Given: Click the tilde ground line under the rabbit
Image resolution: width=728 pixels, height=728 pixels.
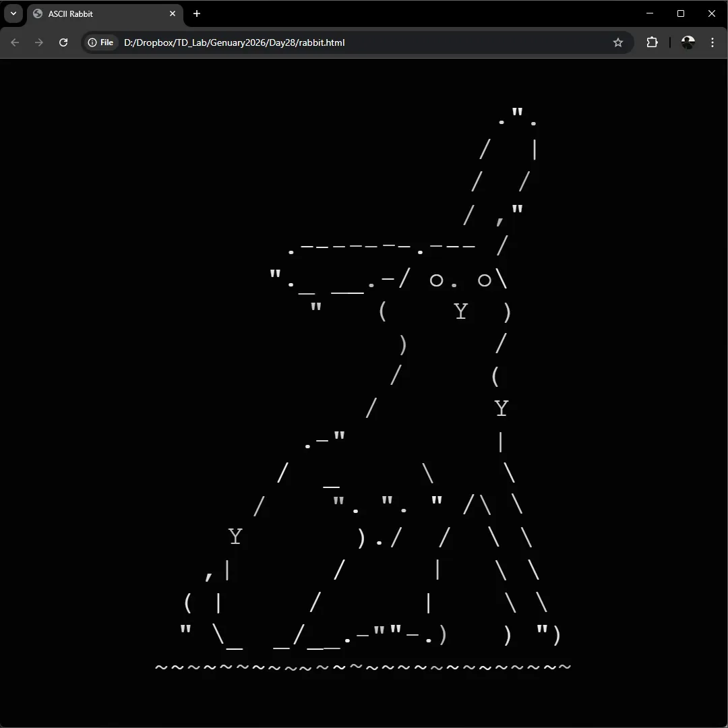Looking at the screenshot, I should [x=363, y=667].
